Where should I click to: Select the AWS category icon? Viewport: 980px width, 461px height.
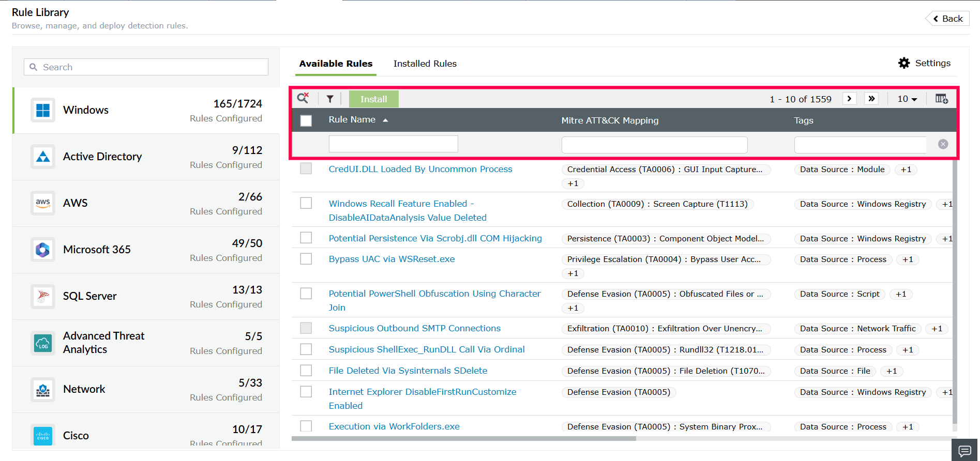coord(43,203)
